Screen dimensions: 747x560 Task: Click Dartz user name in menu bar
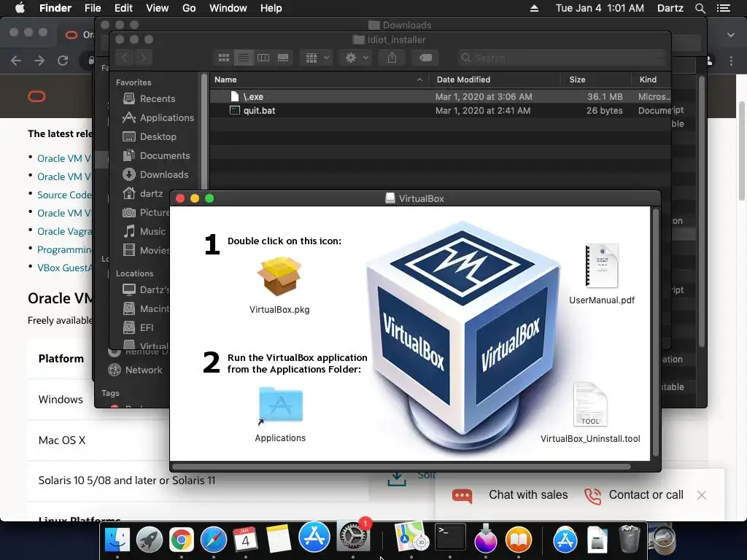(x=670, y=8)
